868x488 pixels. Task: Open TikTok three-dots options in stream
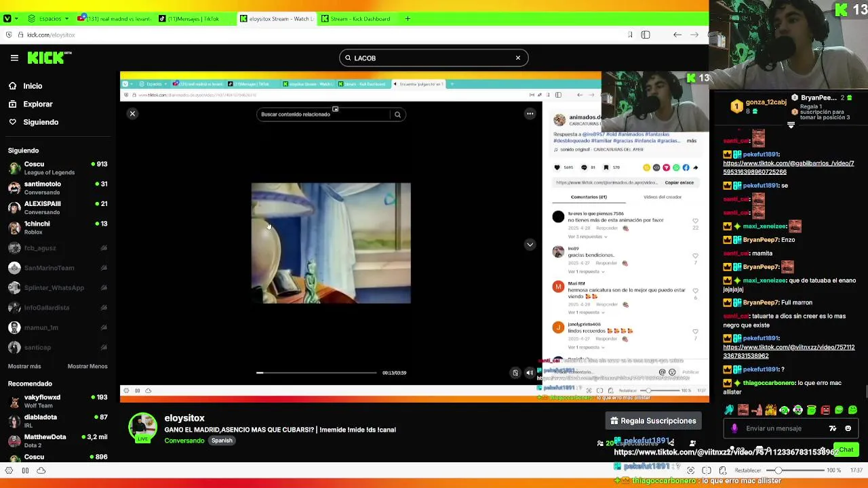pyautogui.click(x=530, y=114)
